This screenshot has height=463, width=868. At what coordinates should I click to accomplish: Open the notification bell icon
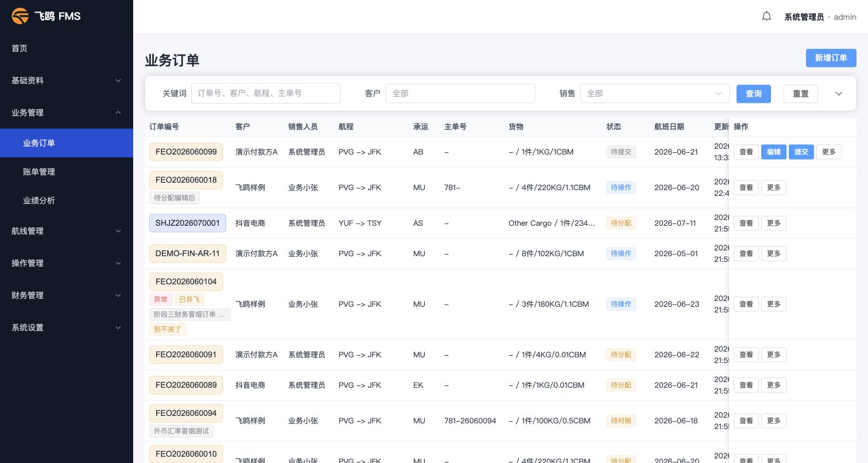(x=766, y=17)
